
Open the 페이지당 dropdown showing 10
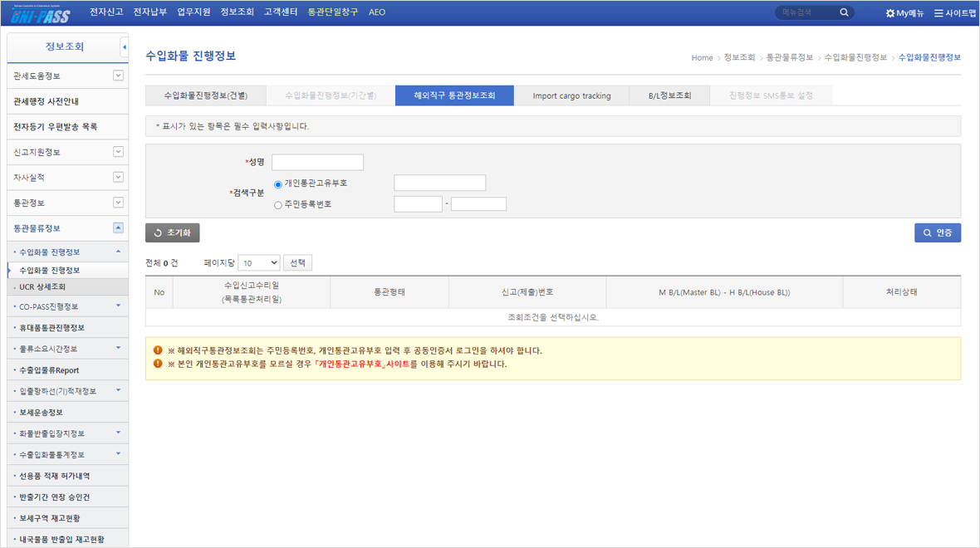tap(258, 263)
